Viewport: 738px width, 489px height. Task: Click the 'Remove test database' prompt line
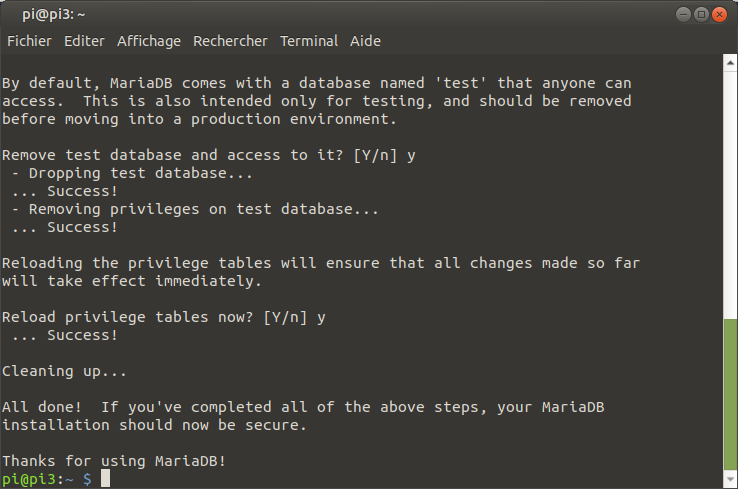tap(209, 155)
